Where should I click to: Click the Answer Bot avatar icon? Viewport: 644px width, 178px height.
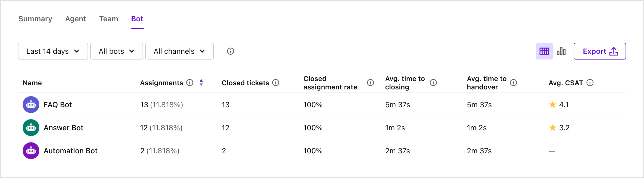coord(31,127)
